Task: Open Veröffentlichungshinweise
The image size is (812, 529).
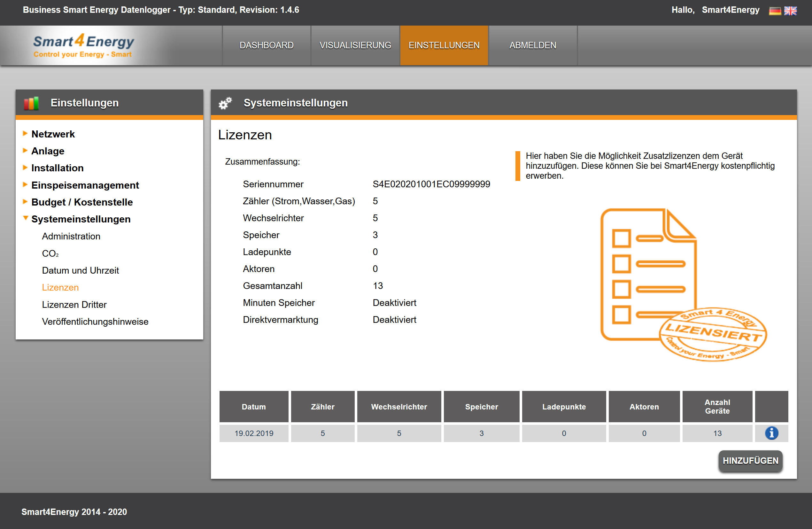Action: point(95,322)
